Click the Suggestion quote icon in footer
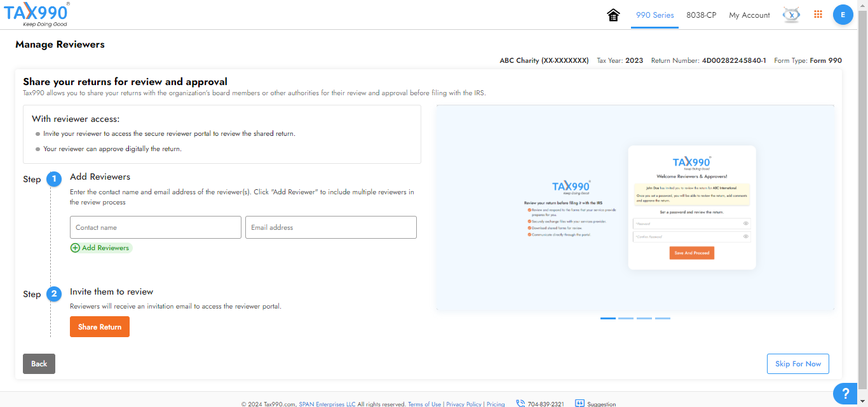The height and width of the screenshot is (407, 868). click(580, 404)
